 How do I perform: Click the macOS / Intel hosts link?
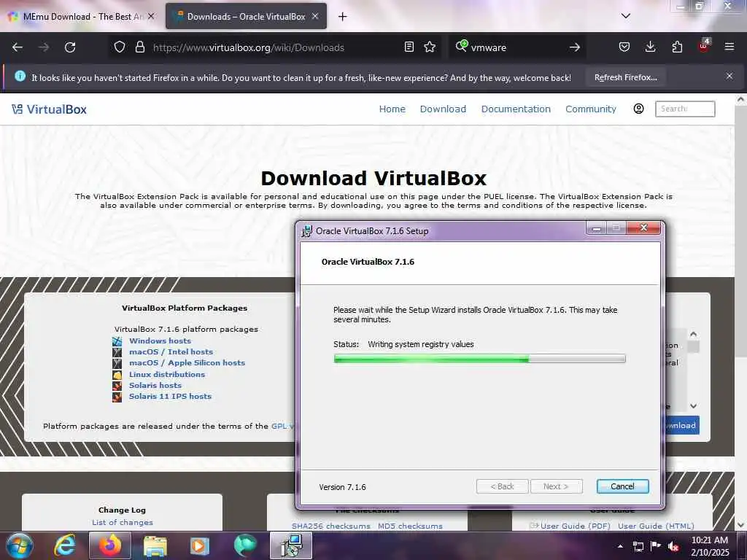point(171,352)
